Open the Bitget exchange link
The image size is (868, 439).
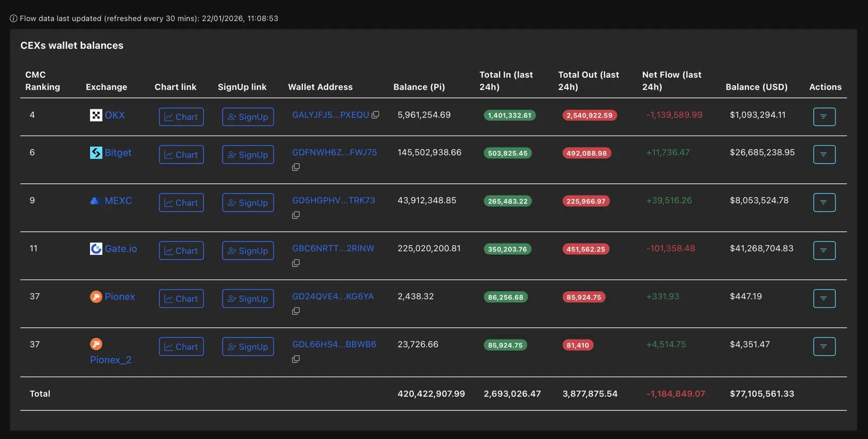point(118,153)
